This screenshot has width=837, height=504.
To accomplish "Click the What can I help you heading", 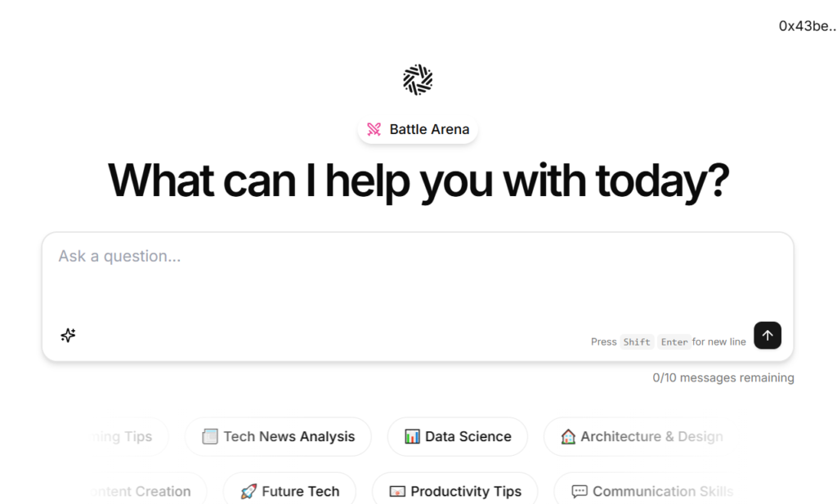I will click(x=418, y=181).
